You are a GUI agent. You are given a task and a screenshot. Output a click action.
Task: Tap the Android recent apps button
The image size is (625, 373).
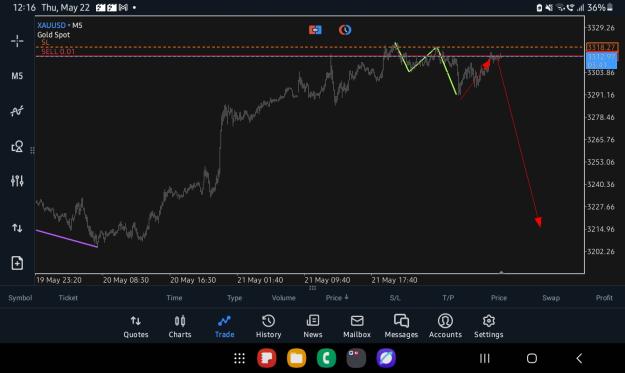tap(485, 358)
